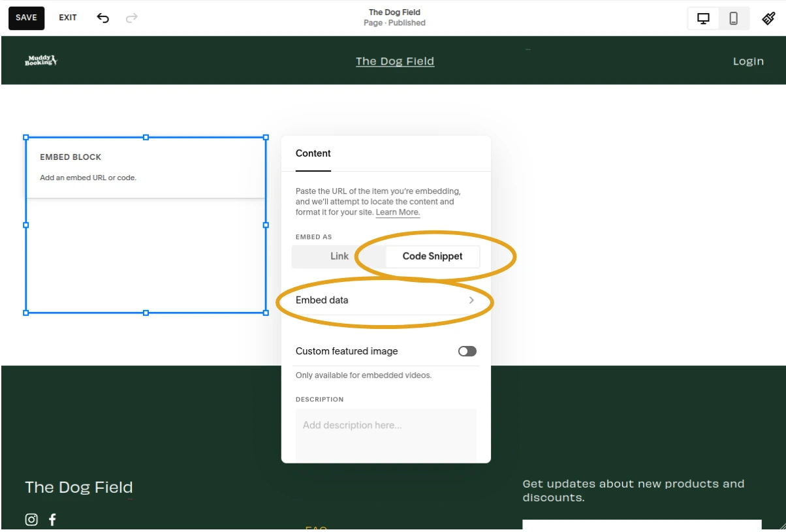Open the Instagram icon in the footer
The width and height of the screenshot is (786, 532).
(x=31, y=519)
